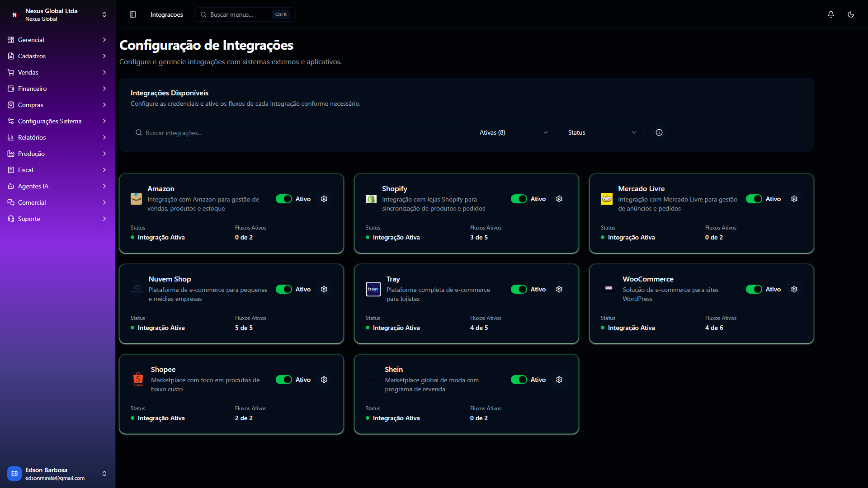This screenshot has width=868, height=488.
Task: Switch theme with the moon icon
Action: (851, 14)
